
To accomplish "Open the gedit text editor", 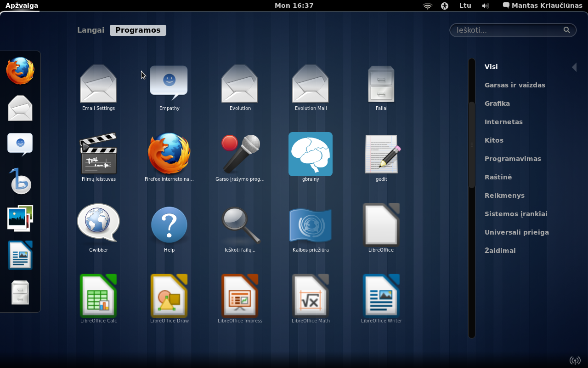I will (x=381, y=155).
